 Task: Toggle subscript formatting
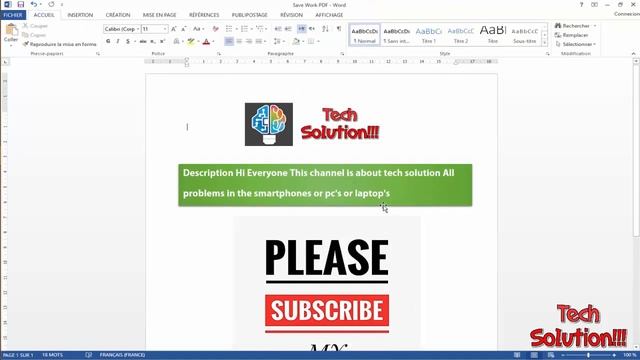(153, 41)
